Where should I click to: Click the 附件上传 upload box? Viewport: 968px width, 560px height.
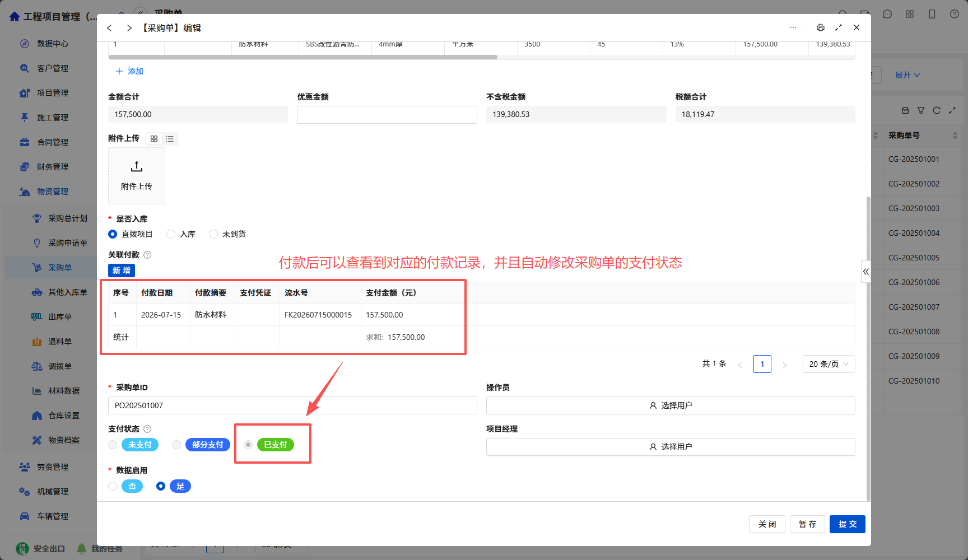tap(137, 176)
